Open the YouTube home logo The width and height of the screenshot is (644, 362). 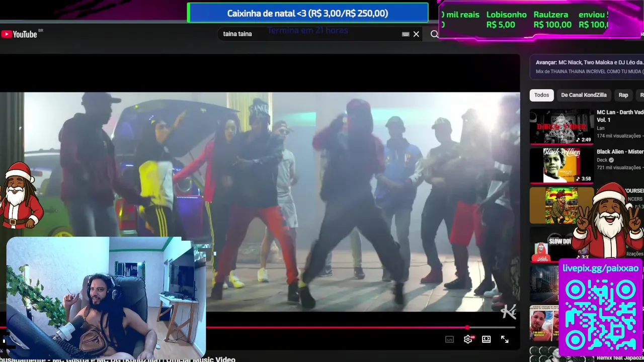pos(19,34)
